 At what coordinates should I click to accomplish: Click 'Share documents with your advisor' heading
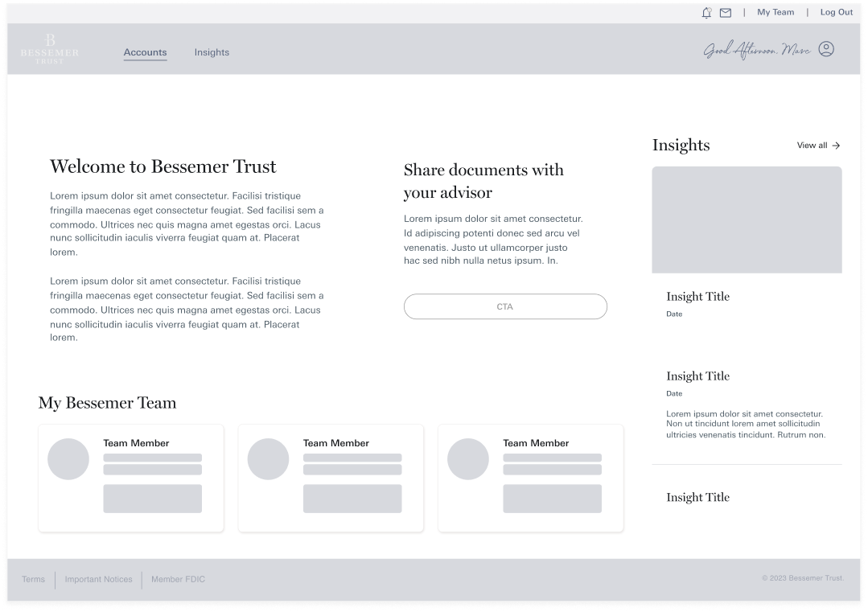(483, 181)
